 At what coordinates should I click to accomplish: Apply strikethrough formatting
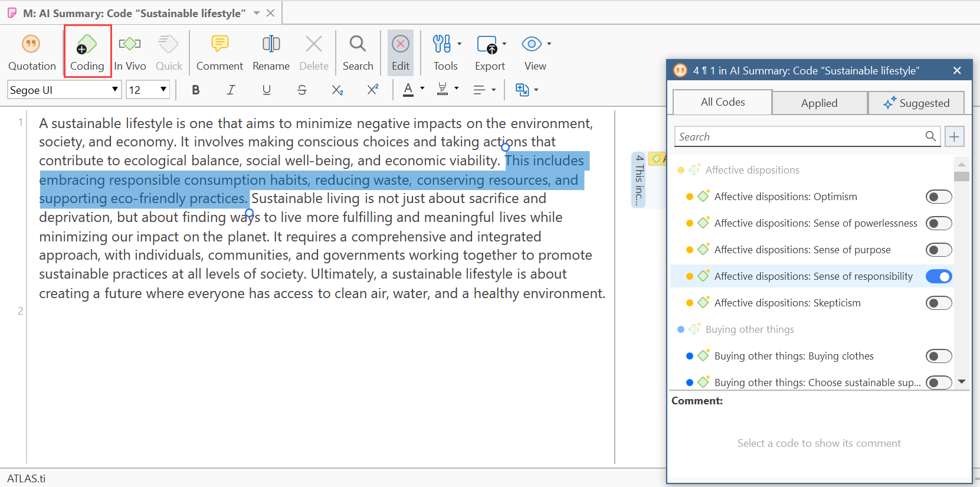[301, 90]
